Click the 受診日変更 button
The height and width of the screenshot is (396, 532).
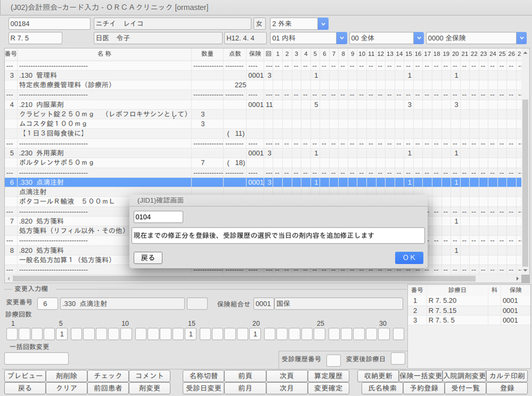[203, 388]
